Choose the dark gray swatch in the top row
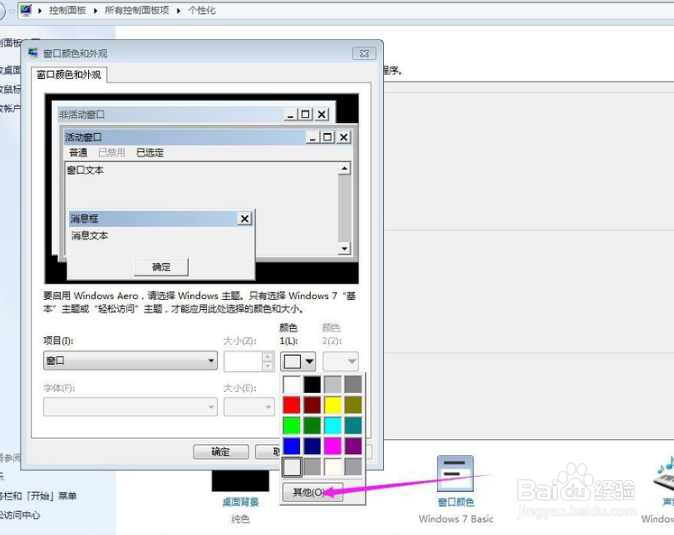This screenshot has height=535, width=674. (x=353, y=384)
